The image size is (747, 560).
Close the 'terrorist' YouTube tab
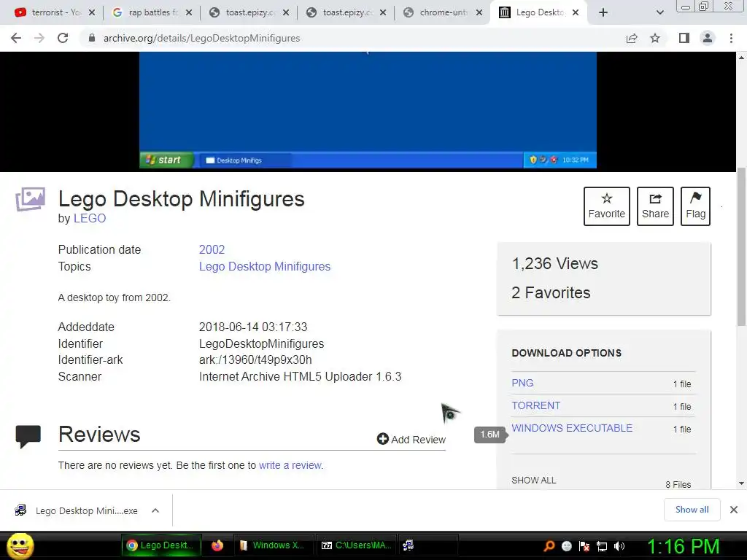click(92, 12)
